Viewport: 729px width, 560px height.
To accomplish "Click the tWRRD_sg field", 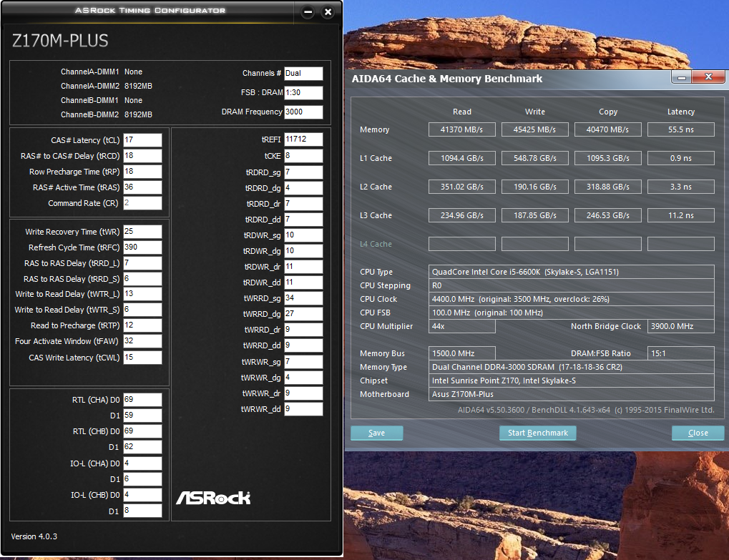I will (303, 298).
